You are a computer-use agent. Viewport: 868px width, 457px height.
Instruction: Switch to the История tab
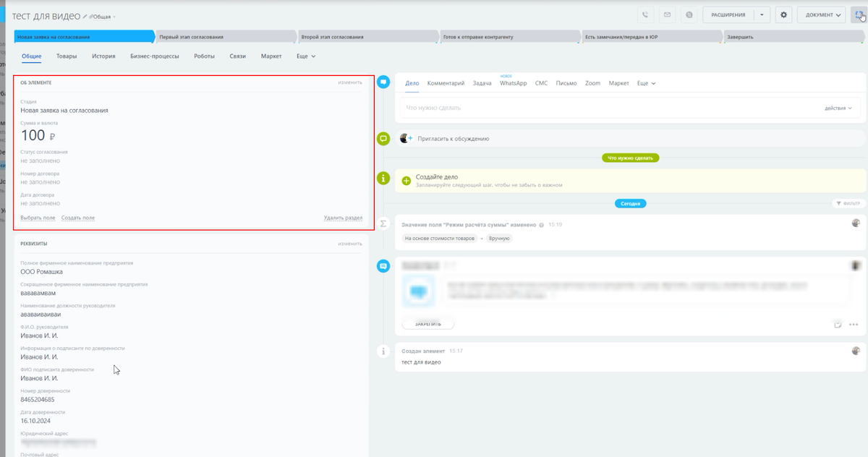103,56
